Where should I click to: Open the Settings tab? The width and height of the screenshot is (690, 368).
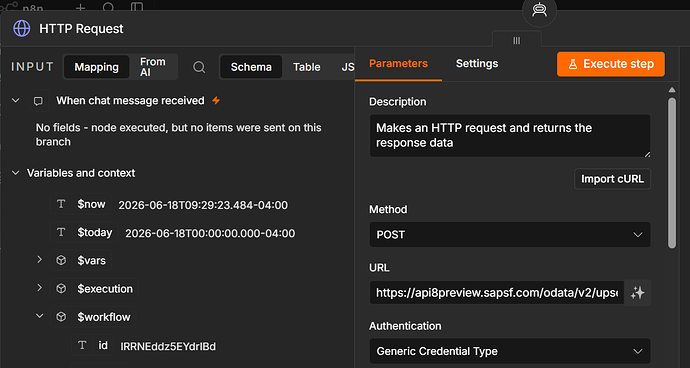click(477, 63)
